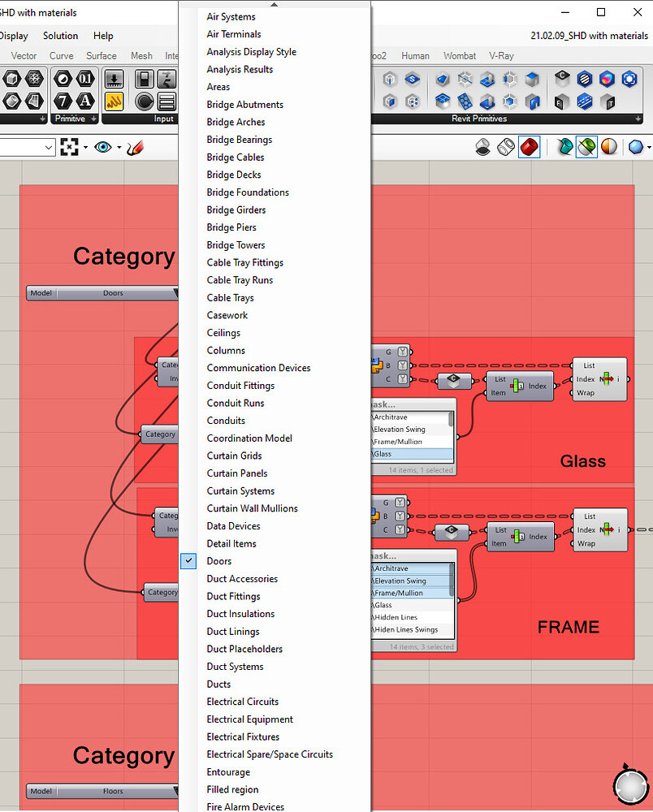
Task: Select the Control Knob input icon
Action: (x=145, y=101)
